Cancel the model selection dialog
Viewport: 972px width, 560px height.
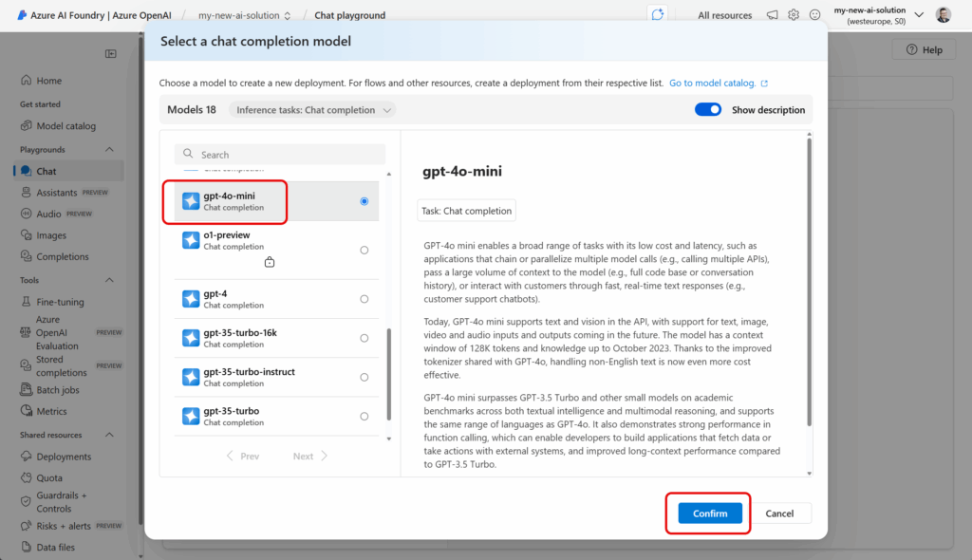[x=779, y=513]
